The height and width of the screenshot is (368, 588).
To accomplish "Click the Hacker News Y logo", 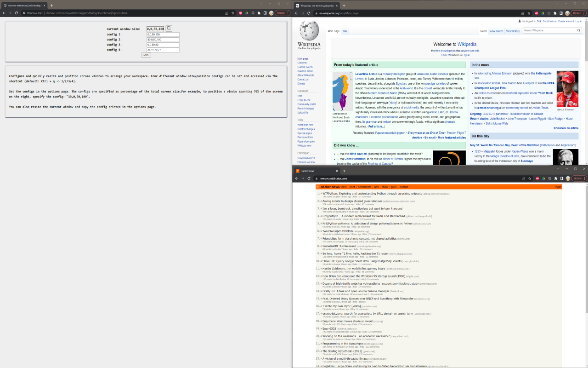I will tap(317, 187).
